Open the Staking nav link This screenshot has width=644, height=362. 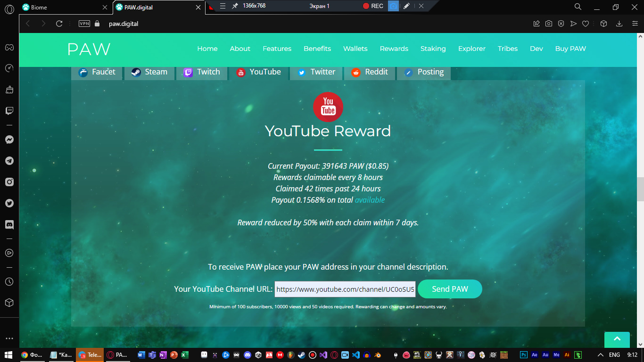433,49
